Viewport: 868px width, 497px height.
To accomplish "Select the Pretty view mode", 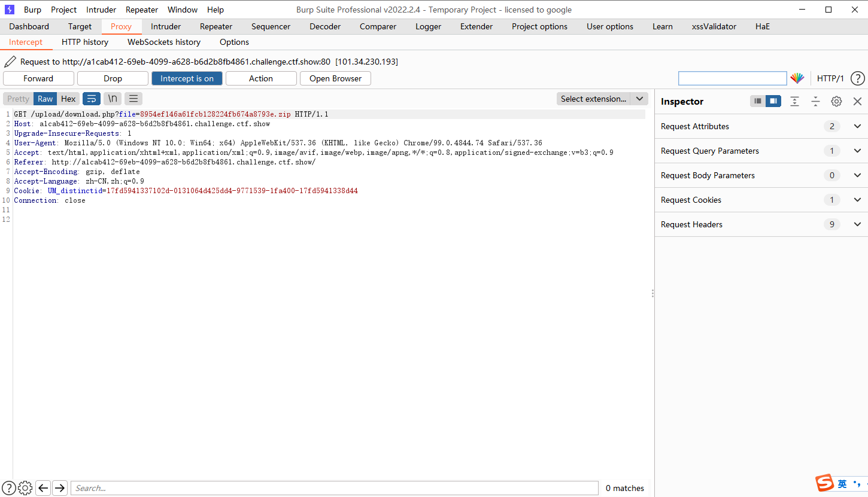I will coord(18,99).
